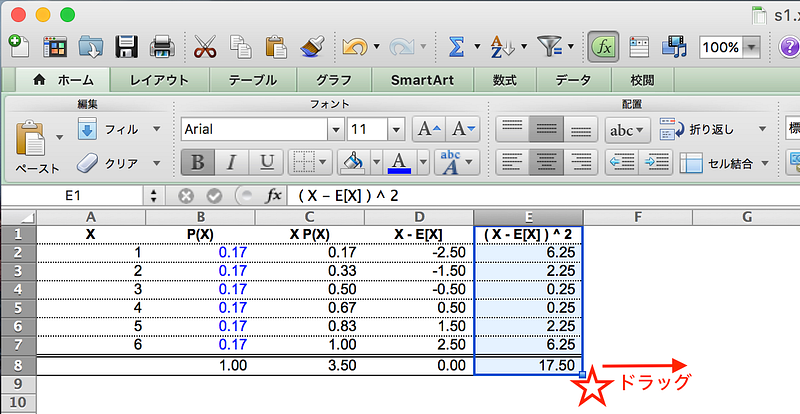Open the Help question mark icon
This screenshot has width=800, height=414.
789,47
